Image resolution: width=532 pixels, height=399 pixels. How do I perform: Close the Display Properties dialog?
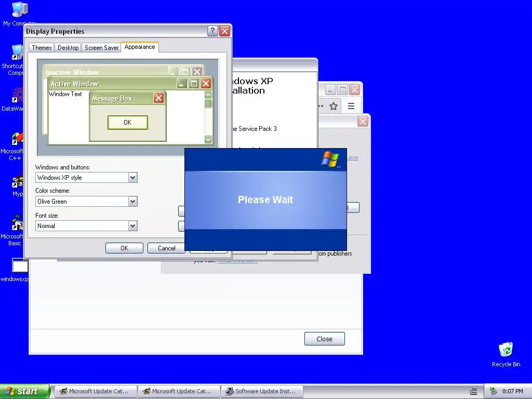(x=224, y=31)
